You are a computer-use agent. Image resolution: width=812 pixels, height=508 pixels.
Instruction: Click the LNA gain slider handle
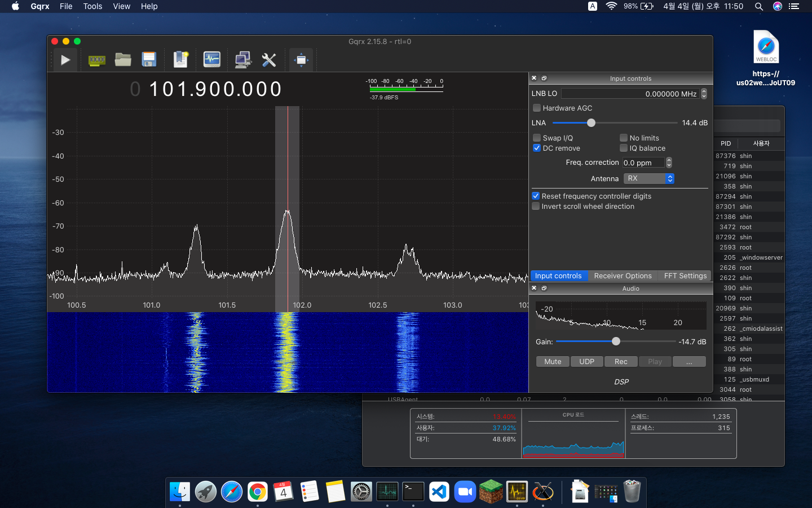click(591, 122)
